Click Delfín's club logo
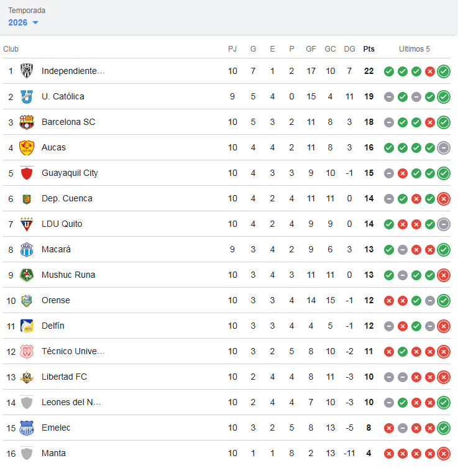This screenshot has width=458, height=476. pos(27,326)
